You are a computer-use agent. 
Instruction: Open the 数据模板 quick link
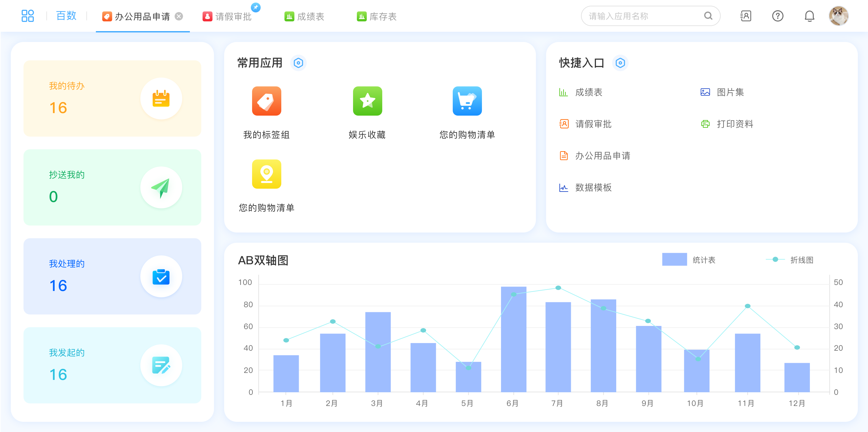point(593,187)
